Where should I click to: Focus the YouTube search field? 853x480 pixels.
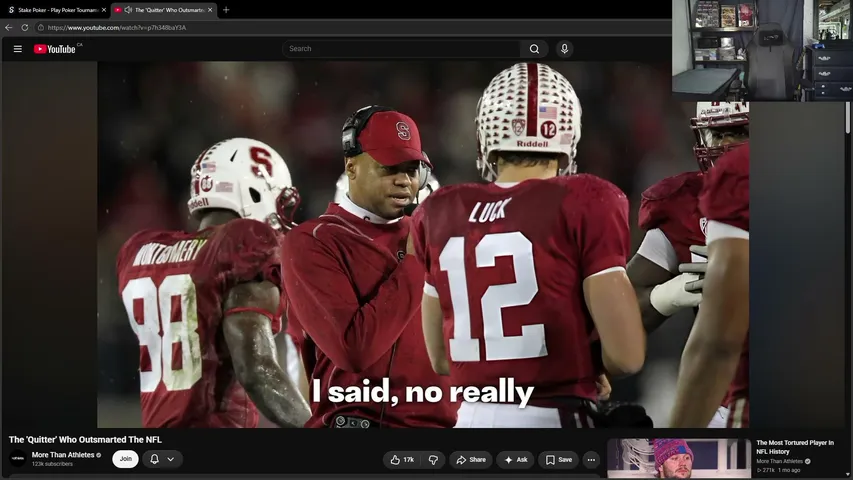pyautogui.click(x=401, y=49)
